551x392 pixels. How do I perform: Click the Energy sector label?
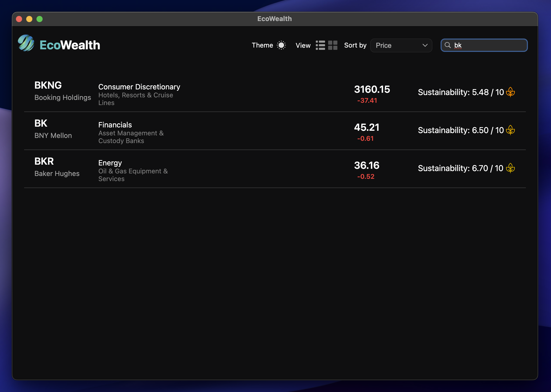click(110, 163)
